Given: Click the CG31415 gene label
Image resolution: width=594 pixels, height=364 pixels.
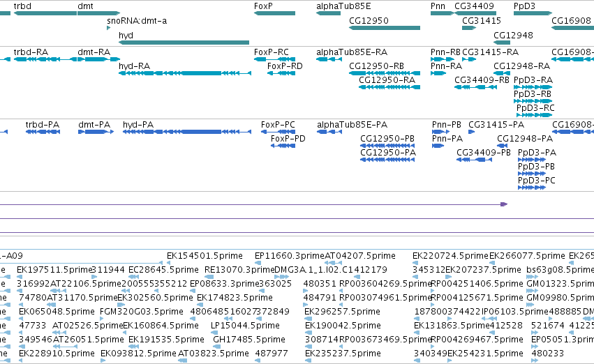Looking at the screenshot, I should (482, 21).
